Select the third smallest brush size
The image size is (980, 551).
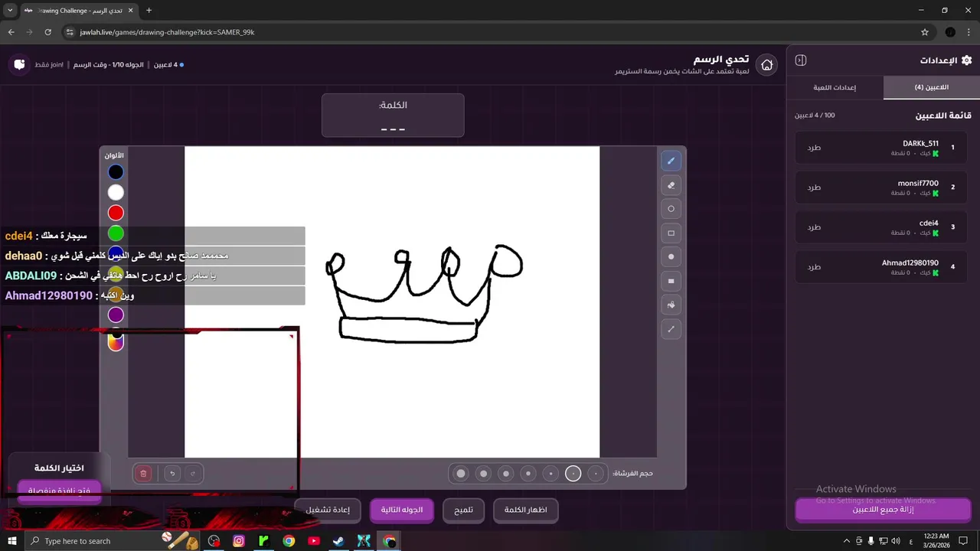click(x=550, y=474)
